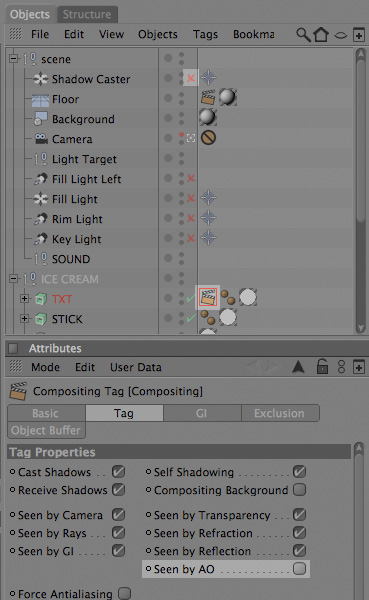Switch to the Exclusion tab
The height and width of the screenshot is (600, 369).
tap(280, 413)
